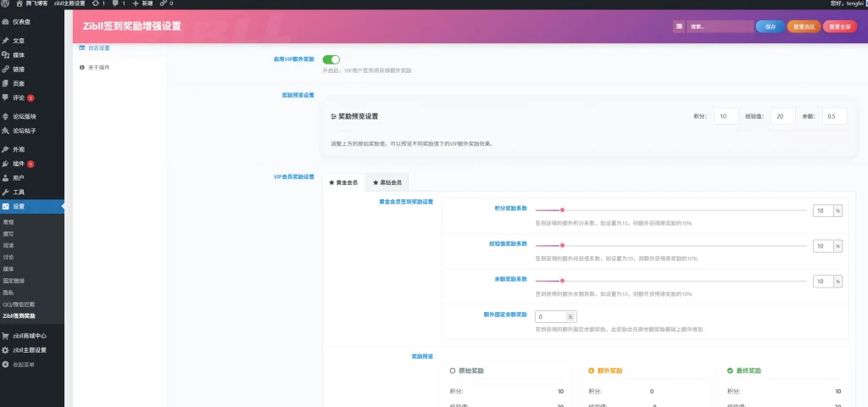Click the link icon in admin bar

point(163,3)
